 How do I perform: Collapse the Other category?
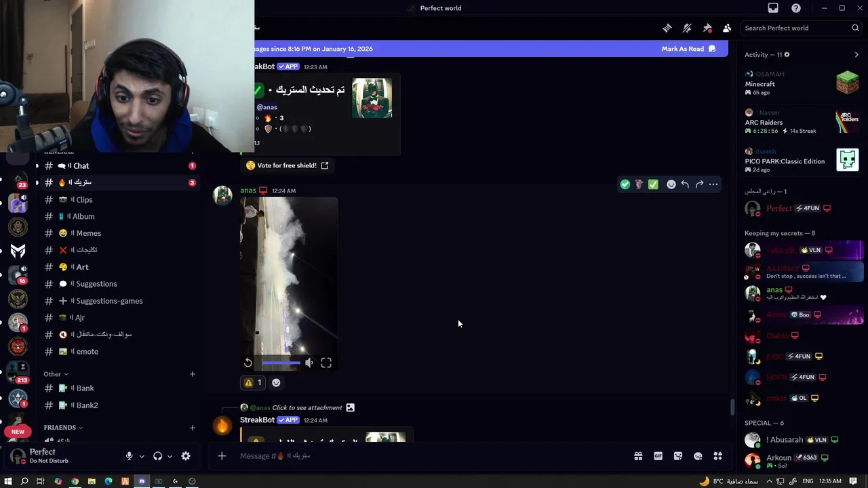[x=56, y=374]
